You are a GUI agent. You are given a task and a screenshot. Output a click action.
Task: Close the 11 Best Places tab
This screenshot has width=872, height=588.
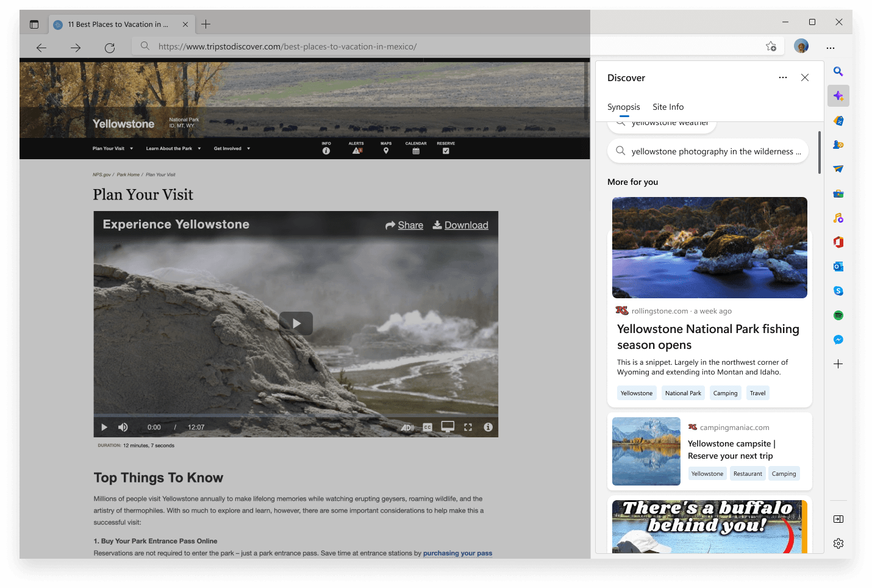point(185,24)
